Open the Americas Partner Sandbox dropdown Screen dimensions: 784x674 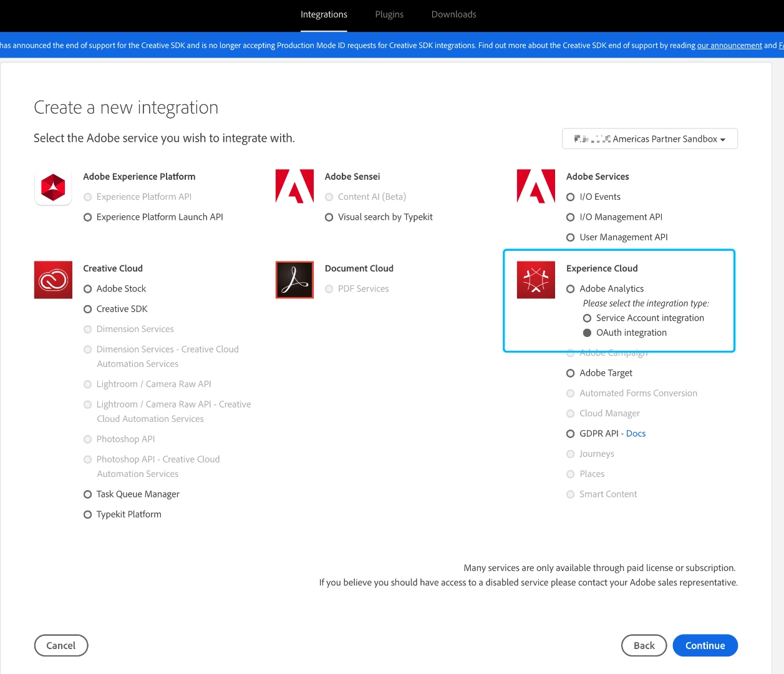click(650, 139)
